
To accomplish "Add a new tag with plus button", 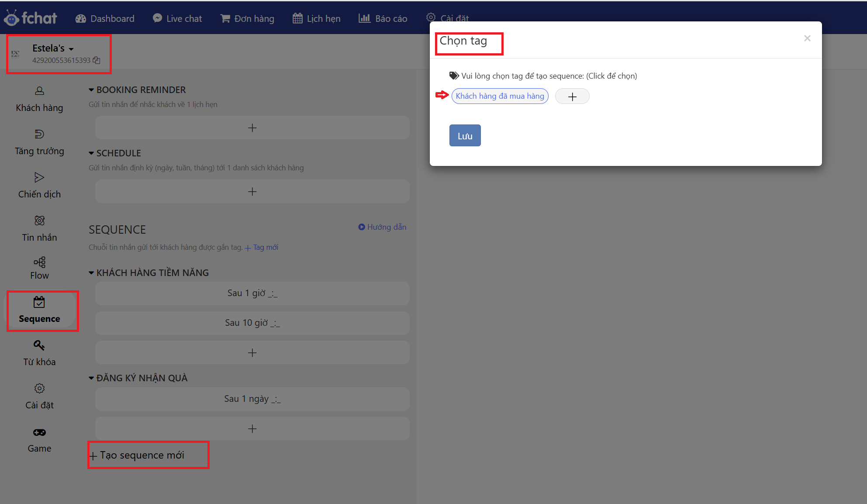I will coord(572,96).
